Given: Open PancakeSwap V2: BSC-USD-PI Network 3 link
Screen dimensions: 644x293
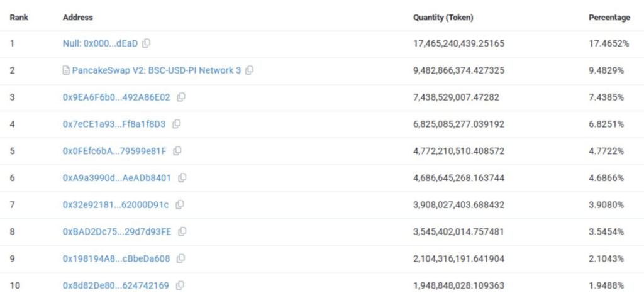Looking at the screenshot, I should (157, 70).
